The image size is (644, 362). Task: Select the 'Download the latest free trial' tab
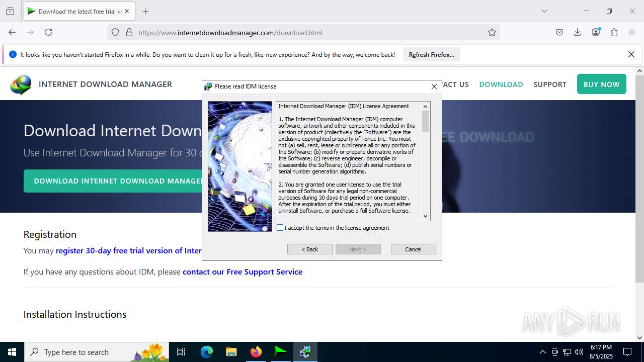click(78, 11)
